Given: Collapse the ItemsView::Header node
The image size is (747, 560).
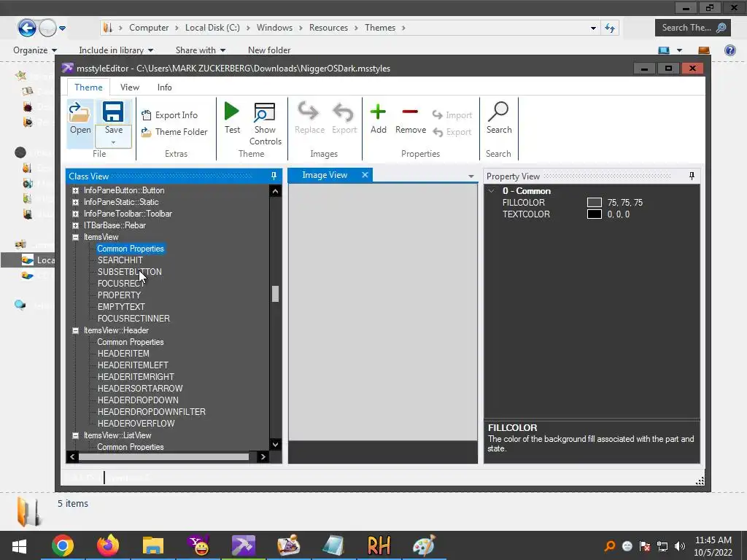Looking at the screenshot, I should coord(75,330).
